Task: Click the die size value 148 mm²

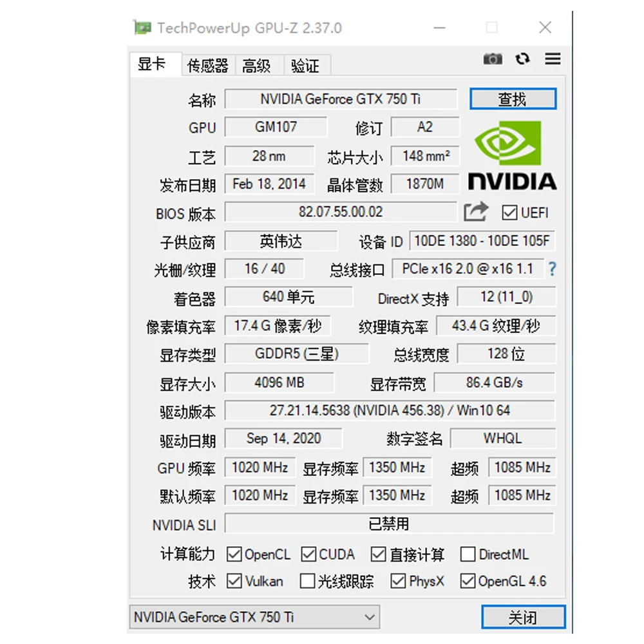Action: coord(425,156)
